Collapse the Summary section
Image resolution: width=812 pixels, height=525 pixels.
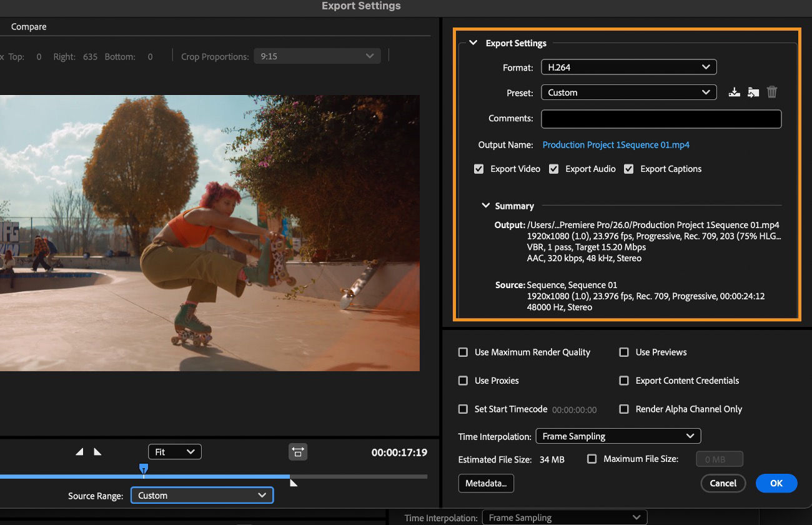click(x=485, y=205)
